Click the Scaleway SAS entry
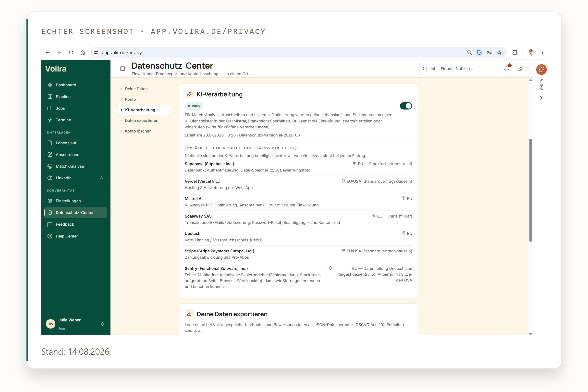Screen dimensions: 588x392 [298, 219]
